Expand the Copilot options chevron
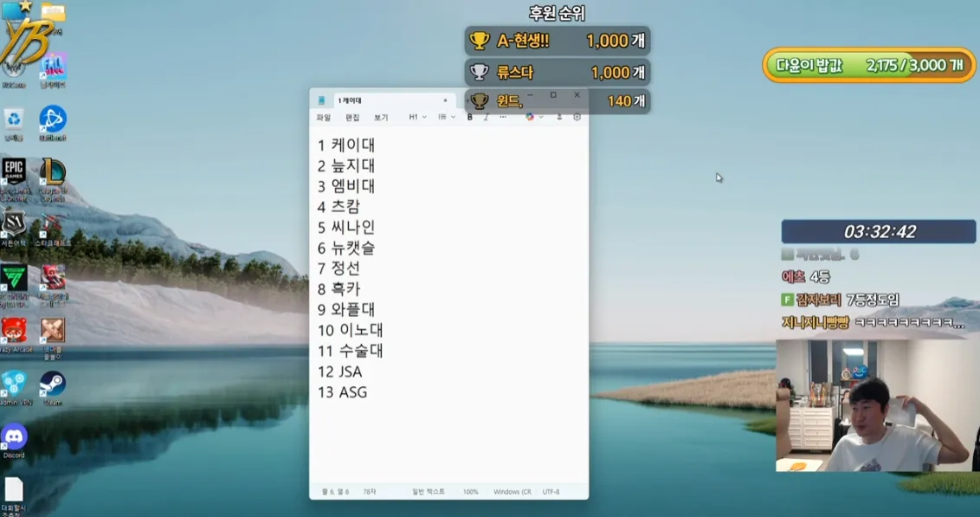The width and height of the screenshot is (980, 517). 541,118
